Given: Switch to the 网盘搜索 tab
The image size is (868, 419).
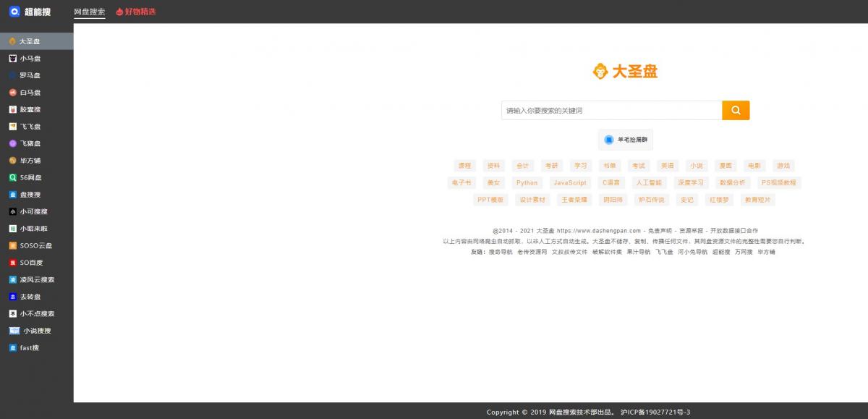Looking at the screenshot, I should pos(90,12).
